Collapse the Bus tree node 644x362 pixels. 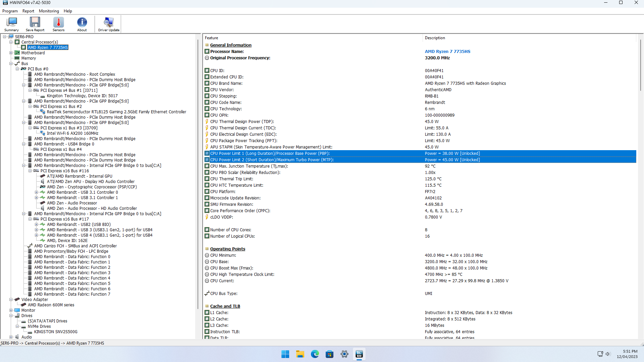pos(11,64)
